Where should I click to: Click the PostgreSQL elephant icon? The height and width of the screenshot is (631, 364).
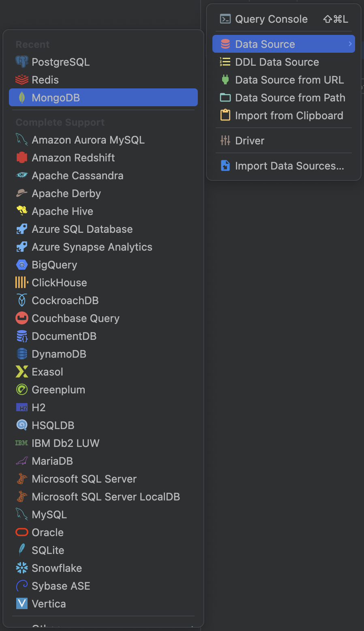pos(22,62)
